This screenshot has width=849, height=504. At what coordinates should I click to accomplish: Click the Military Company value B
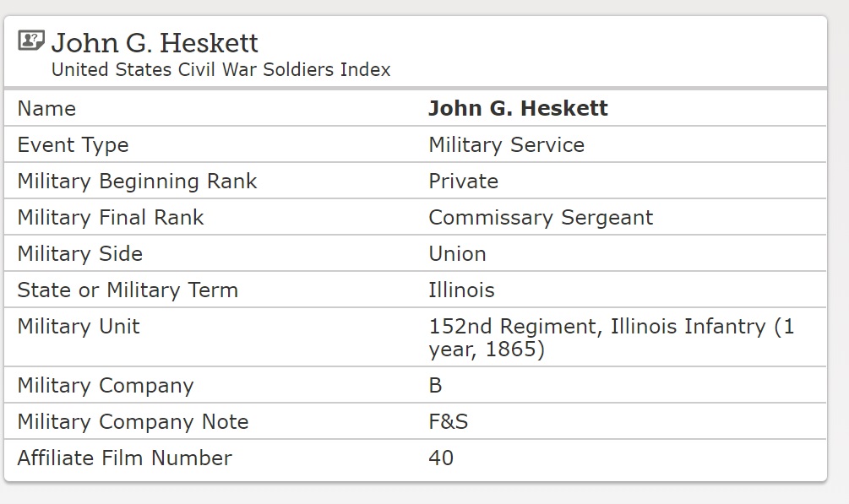[x=435, y=386]
